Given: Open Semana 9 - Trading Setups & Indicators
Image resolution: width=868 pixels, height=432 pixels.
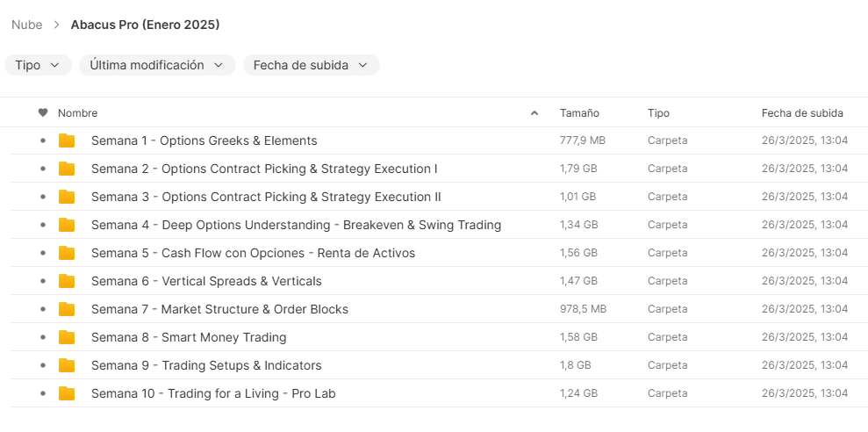Looking at the screenshot, I should 206,365.
